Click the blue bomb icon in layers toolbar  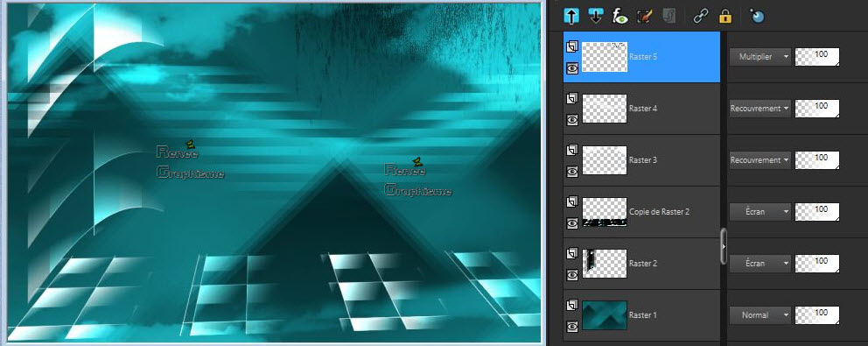[757, 16]
